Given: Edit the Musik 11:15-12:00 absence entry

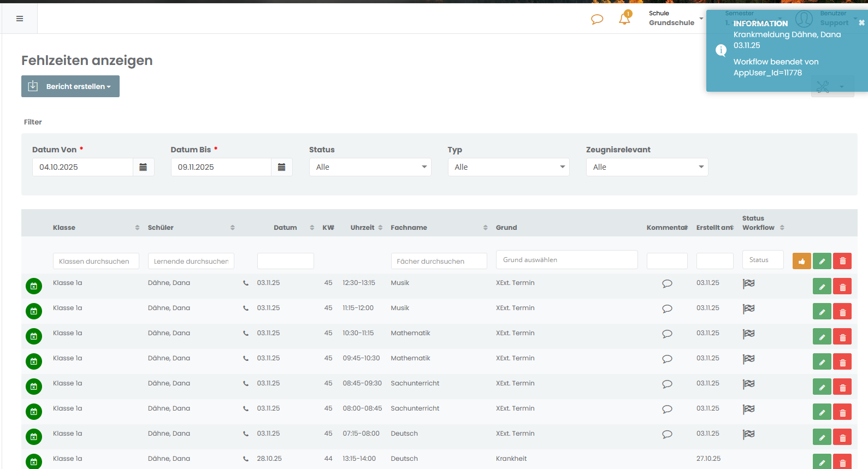Looking at the screenshot, I should point(822,311).
